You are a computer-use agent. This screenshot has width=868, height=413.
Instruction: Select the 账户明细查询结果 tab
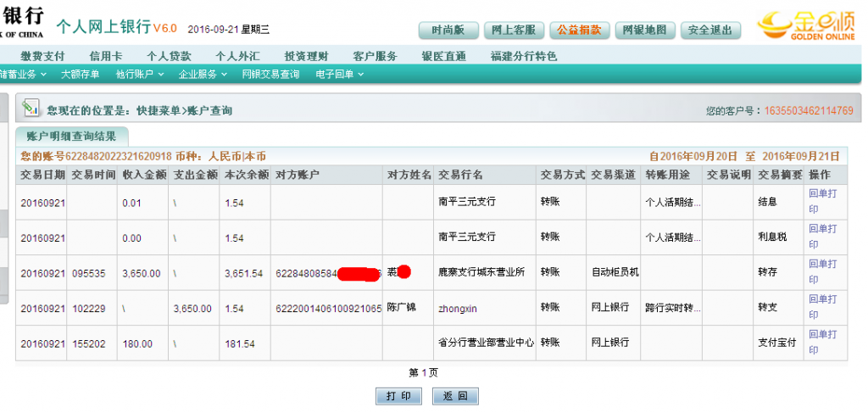(x=71, y=137)
